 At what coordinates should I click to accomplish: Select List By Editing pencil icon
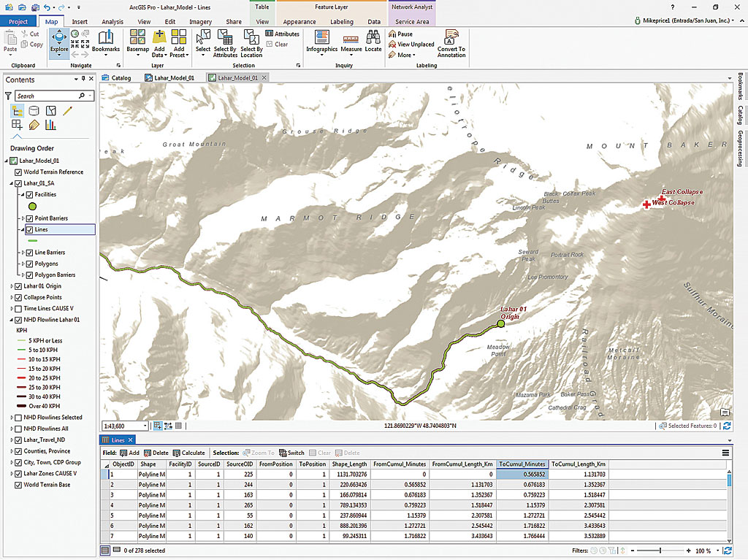(x=67, y=111)
